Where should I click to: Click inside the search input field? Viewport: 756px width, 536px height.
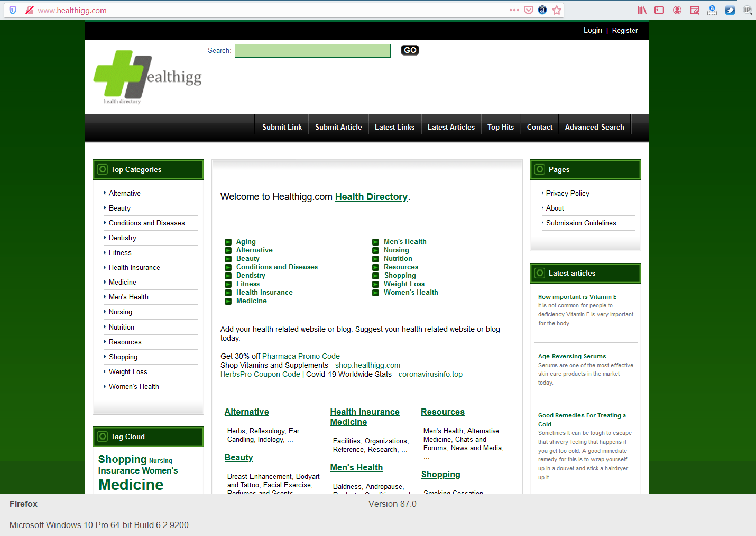click(x=312, y=50)
